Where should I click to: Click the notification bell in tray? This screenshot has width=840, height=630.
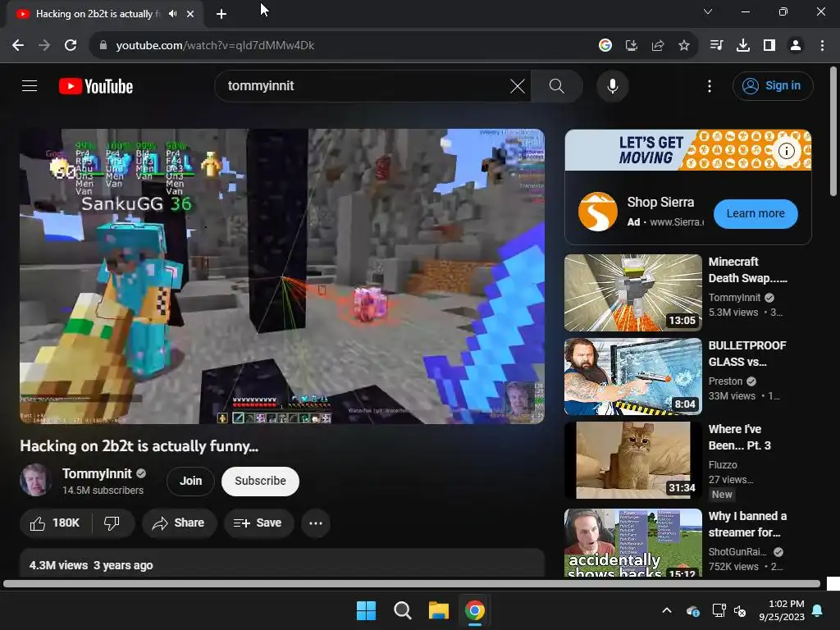818,610
